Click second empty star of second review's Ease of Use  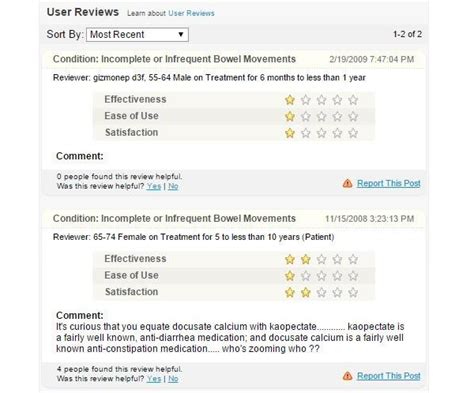point(321,276)
